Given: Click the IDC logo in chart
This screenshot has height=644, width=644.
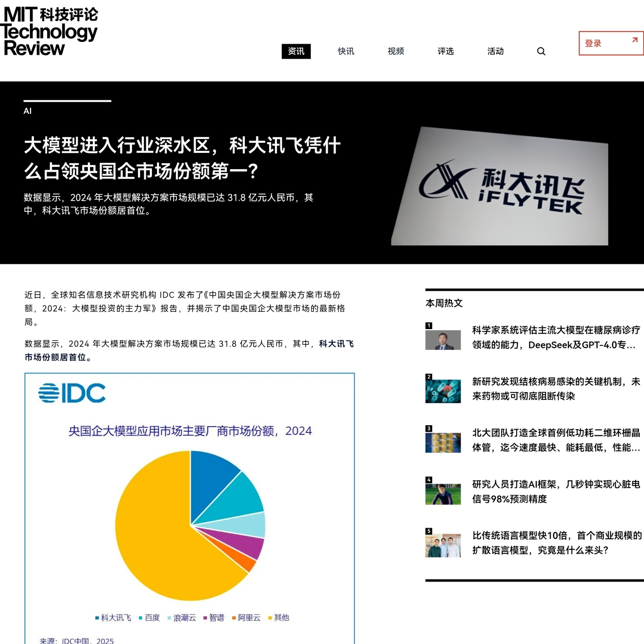Looking at the screenshot, I should click(72, 393).
